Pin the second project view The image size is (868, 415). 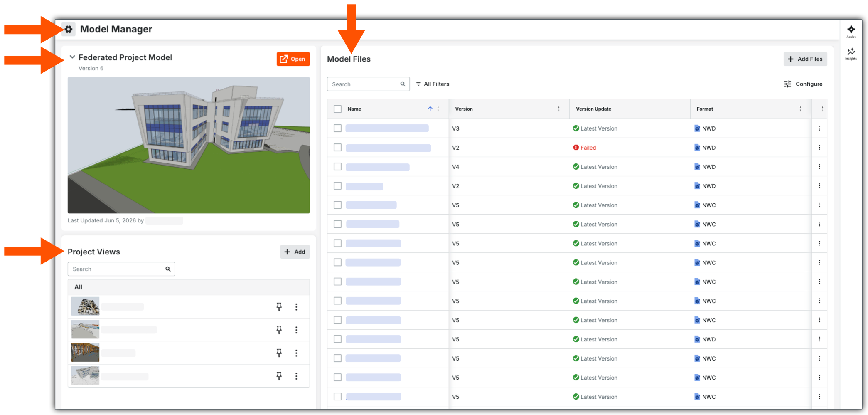pos(279,330)
